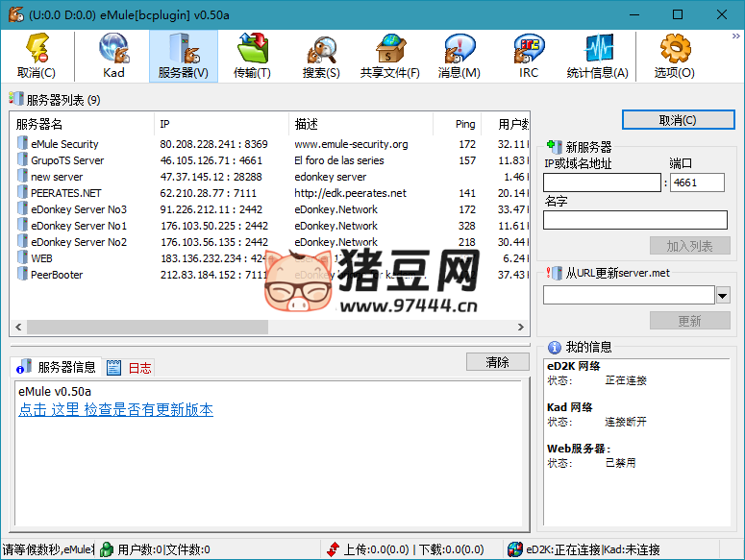Image resolution: width=745 pixels, height=560 pixels.
Task: Focus the IP或域名地址 input field
Action: (602, 183)
